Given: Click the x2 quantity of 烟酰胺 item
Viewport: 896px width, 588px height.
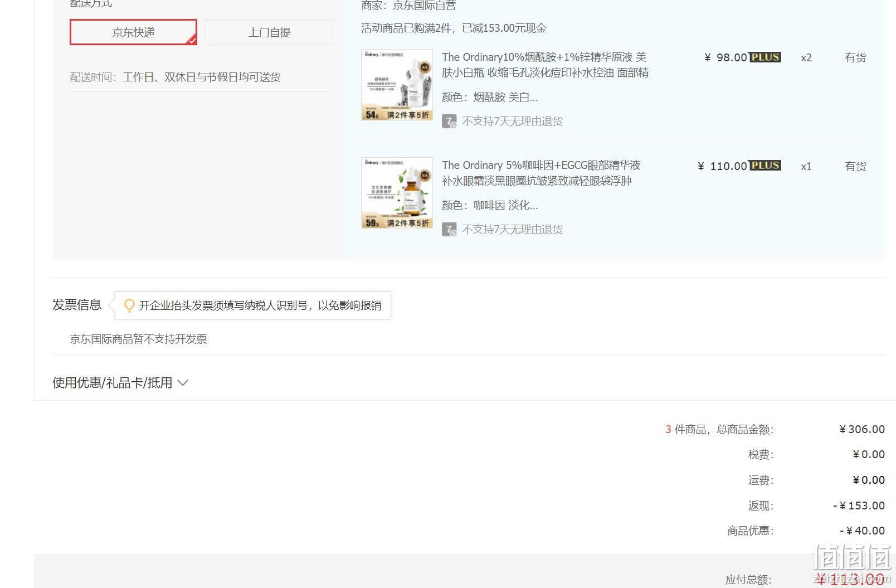Looking at the screenshot, I should [806, 58].
